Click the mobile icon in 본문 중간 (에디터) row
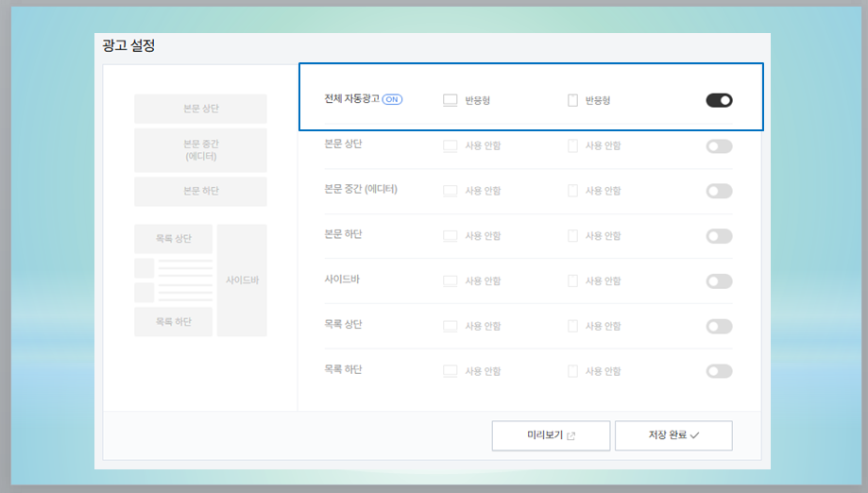 click(573, 191)
